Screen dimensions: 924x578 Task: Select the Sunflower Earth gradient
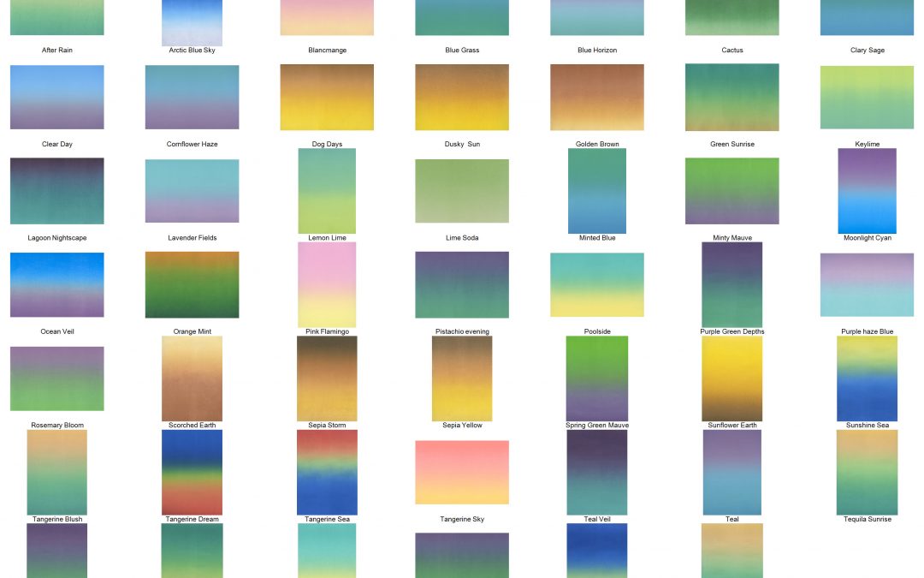click(731, 378)
